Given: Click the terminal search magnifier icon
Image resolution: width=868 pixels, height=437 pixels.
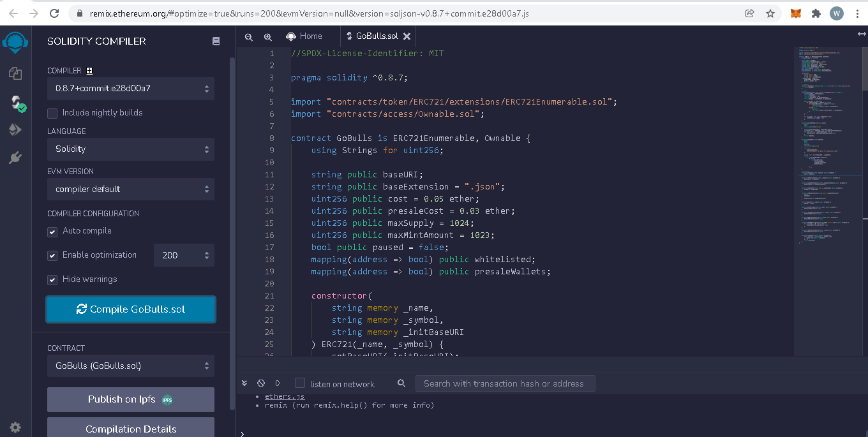Looking at the screenshot, I should pyautogui.click(x=401, y=383).
